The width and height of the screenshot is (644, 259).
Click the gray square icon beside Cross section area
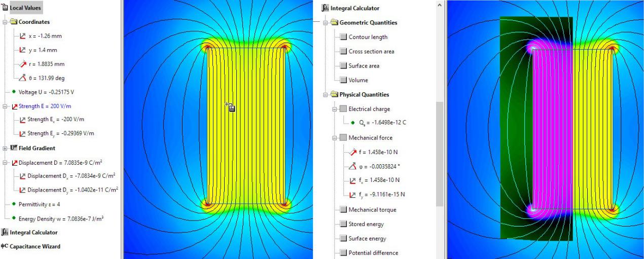pos(343,51)
